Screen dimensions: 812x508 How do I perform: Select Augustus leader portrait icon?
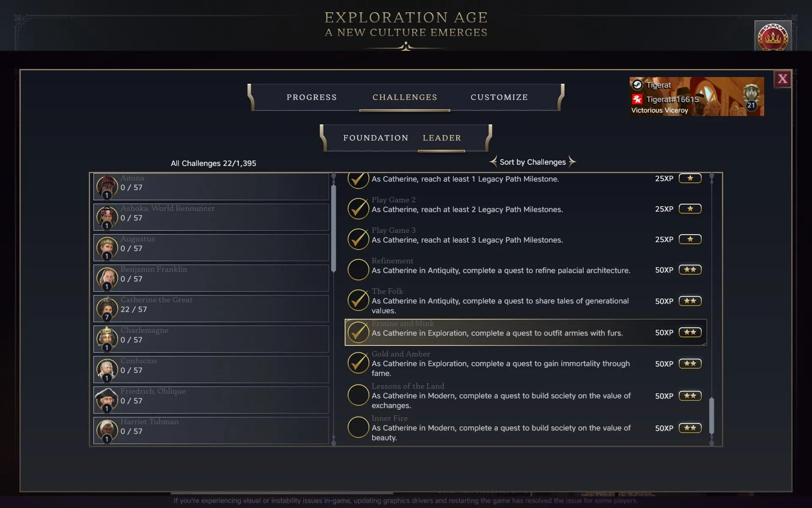[x=107, y=247]
